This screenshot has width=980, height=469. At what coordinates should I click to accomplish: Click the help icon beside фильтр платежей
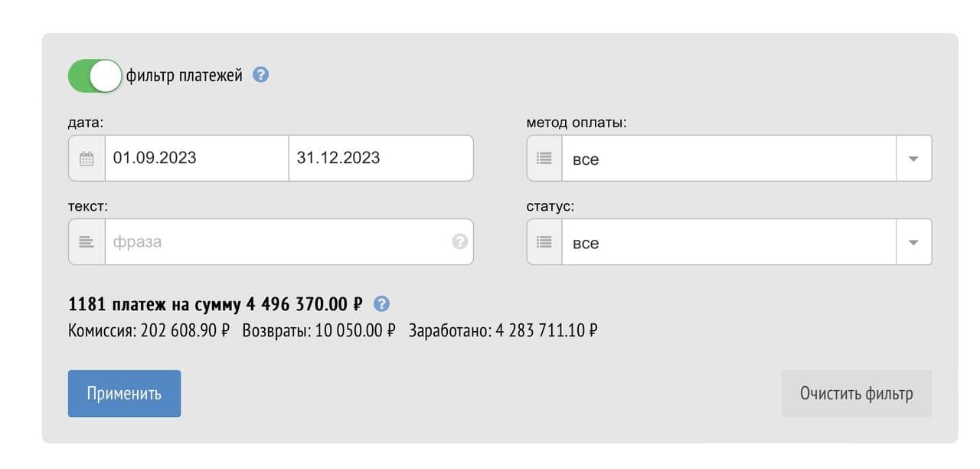click(x=261, y=75)
